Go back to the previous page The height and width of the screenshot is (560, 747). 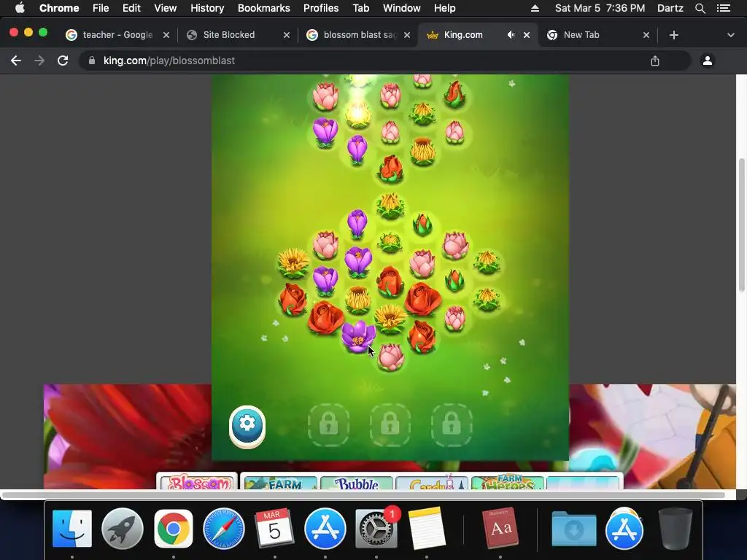(x=16, y=61)
